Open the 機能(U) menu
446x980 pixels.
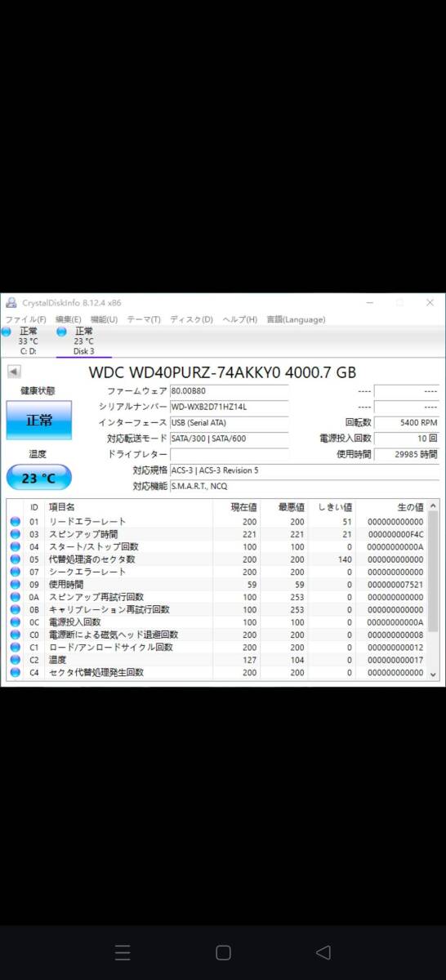(x=104, y=319)
